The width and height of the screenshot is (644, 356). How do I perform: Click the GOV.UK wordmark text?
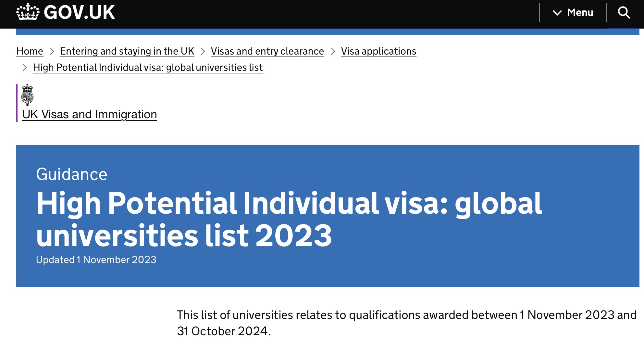click(79, 12)
